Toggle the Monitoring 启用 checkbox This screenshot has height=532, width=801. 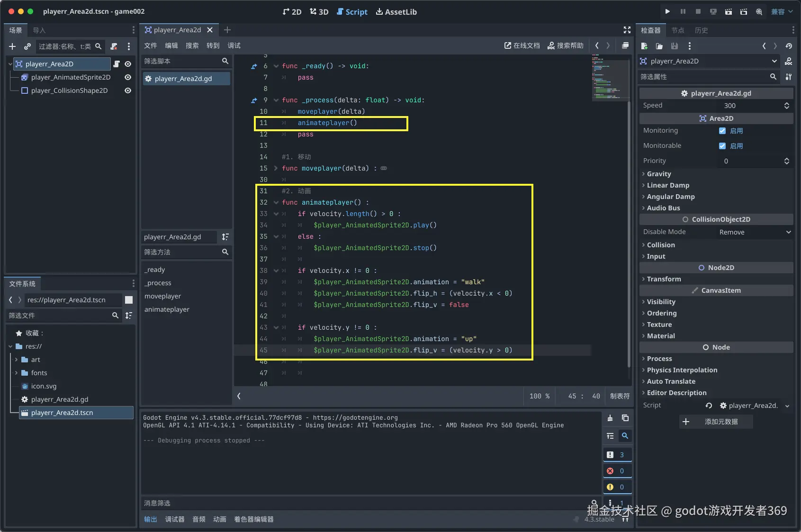722,131
